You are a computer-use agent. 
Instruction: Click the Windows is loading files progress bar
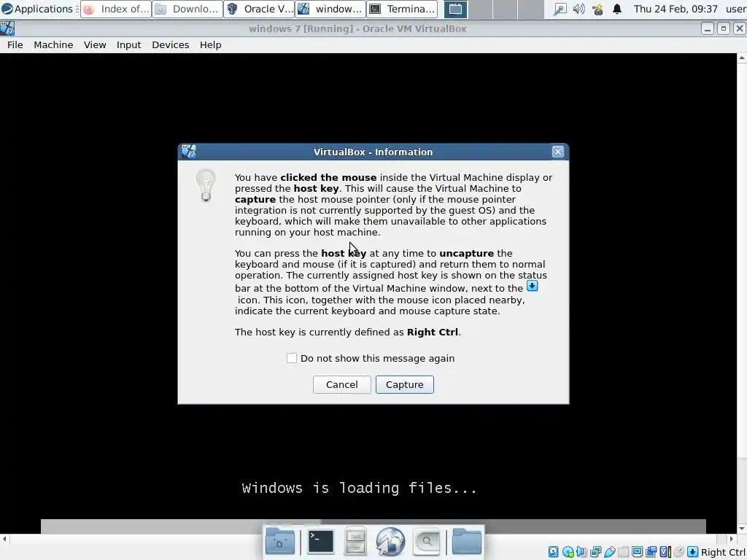[373, 526]
